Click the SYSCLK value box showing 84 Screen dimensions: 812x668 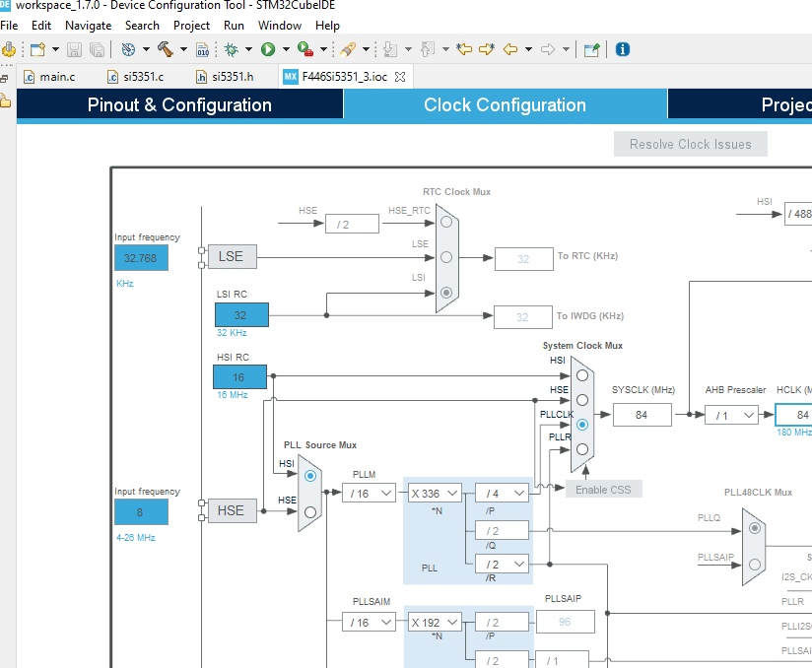643,415
